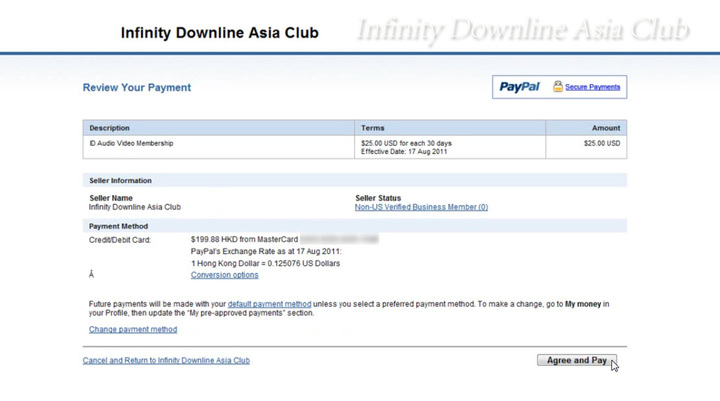Screen dimensions: 720x401
Task: Cancel and Return to Infinity Downline Asia Club
Action: coord(166,361)
